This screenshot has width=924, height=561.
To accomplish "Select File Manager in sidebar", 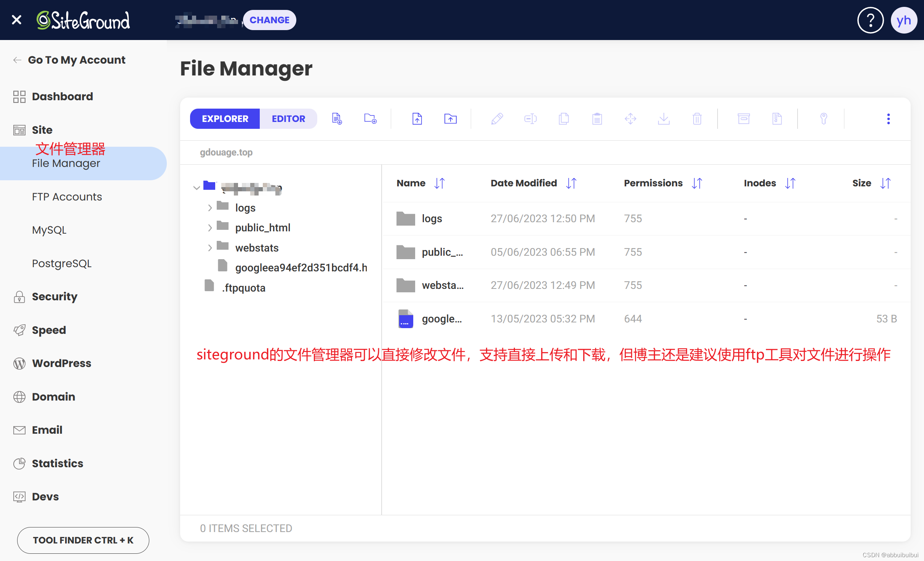I will point(83,163).
